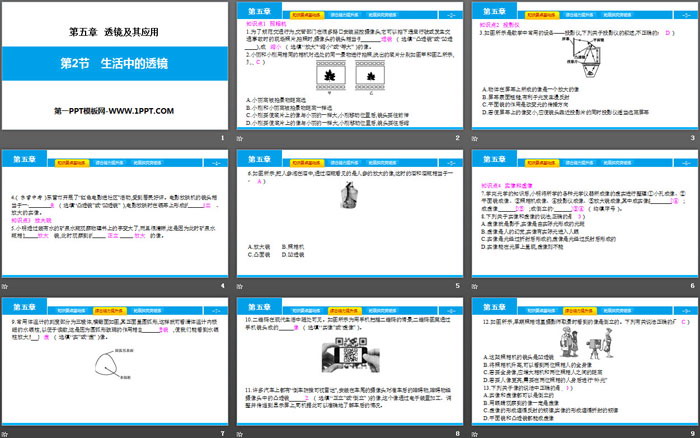The width and height of the screenshot is (700, 438).
Task: Click slide number 4 label
Action: point(222,286)
